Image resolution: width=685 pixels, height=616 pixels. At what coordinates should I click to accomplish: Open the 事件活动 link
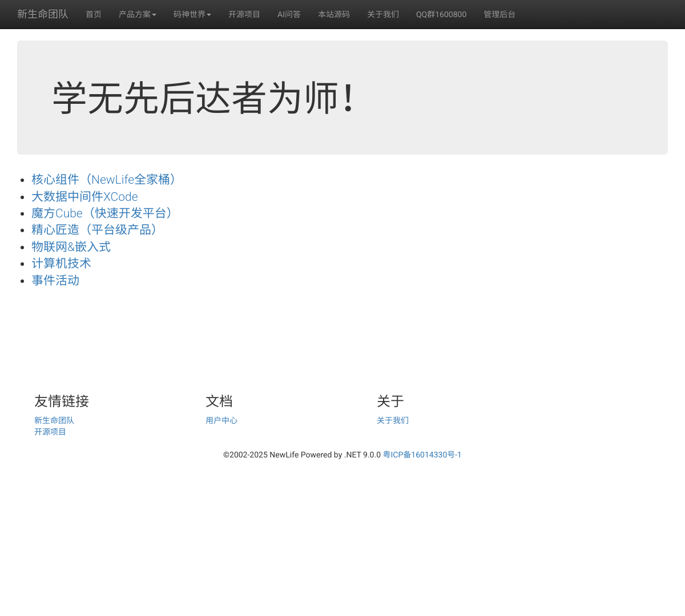[x=55, y=281]
